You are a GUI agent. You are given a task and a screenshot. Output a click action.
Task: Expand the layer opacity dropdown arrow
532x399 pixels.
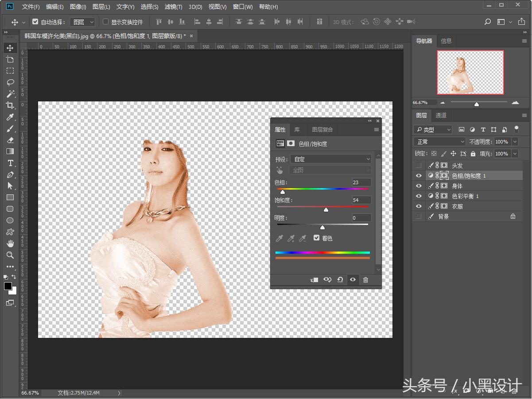click(x=514, y=142)
